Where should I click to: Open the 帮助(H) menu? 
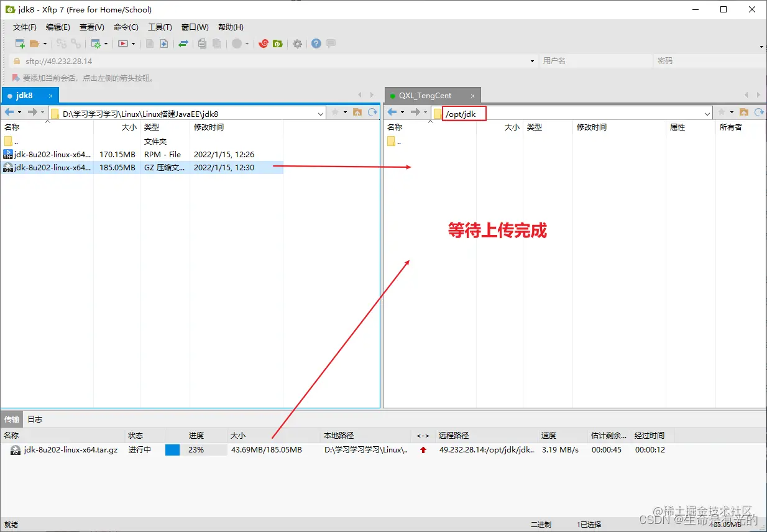(x=231, y=27)
